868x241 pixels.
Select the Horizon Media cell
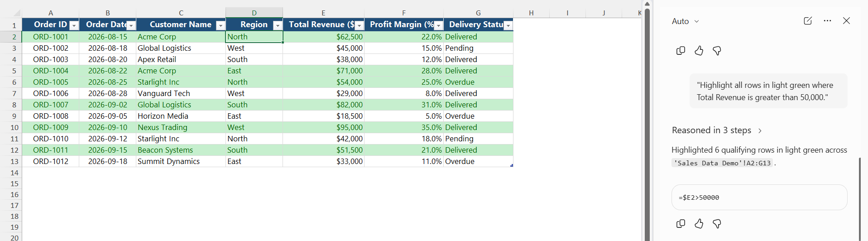coord(181,116)
